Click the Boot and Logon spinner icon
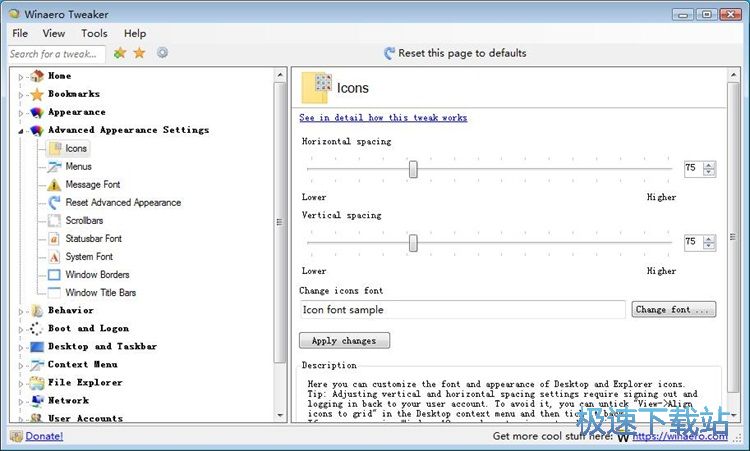 click(x=36, y=329)
